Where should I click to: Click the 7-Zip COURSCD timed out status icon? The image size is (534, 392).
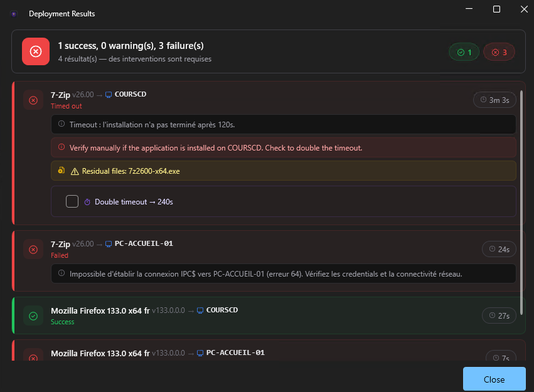pos(33,100)
